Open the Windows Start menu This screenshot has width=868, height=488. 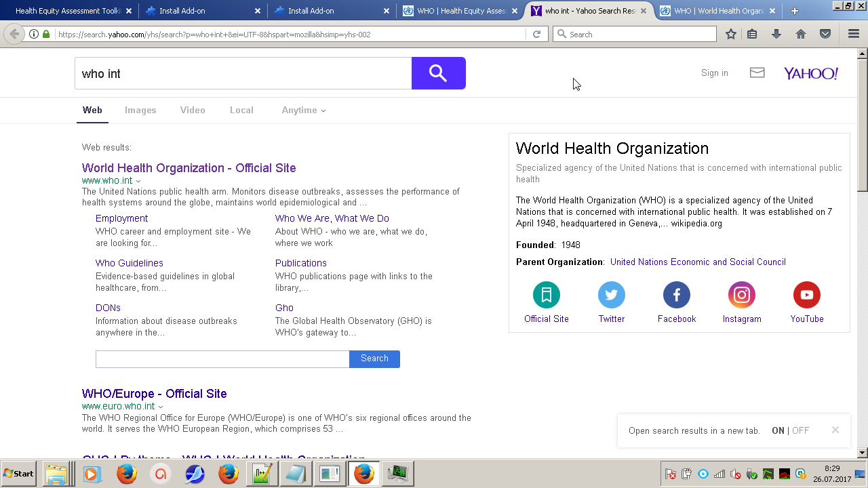19,474
